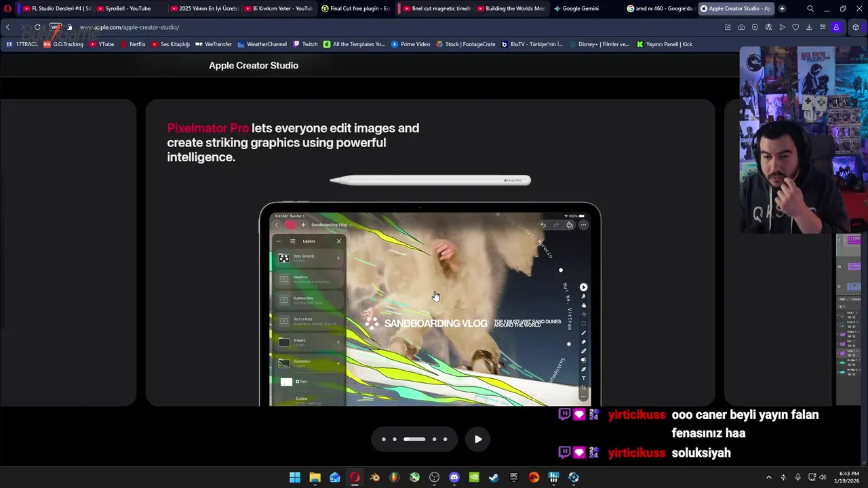Open OBS Studio from the taskbar

coord(434,477)
